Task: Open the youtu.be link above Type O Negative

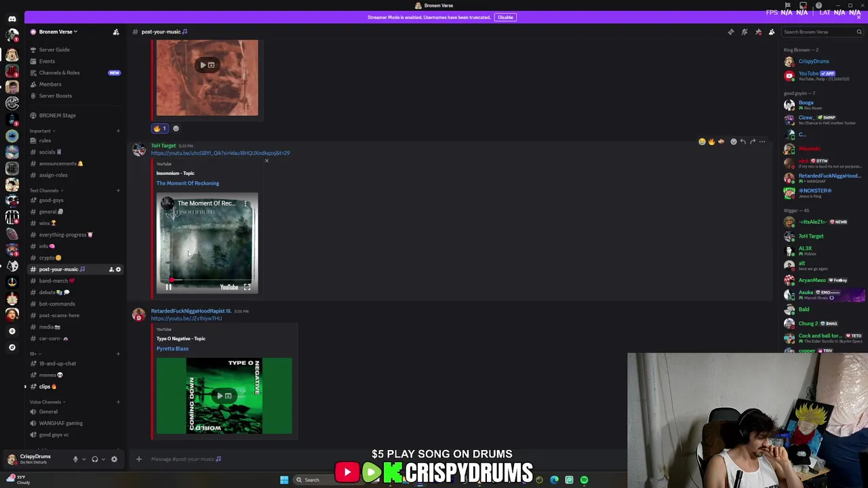Action: (186, 319)
